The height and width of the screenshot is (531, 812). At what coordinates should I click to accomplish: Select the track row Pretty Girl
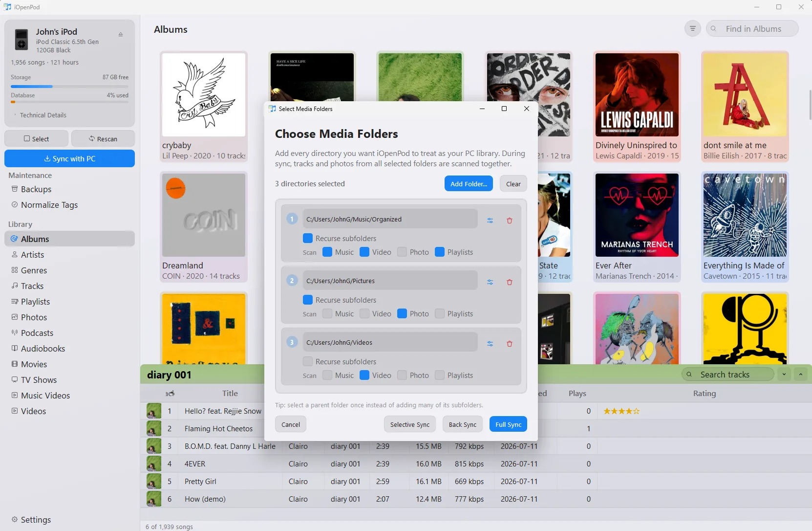tap(476, 481)
